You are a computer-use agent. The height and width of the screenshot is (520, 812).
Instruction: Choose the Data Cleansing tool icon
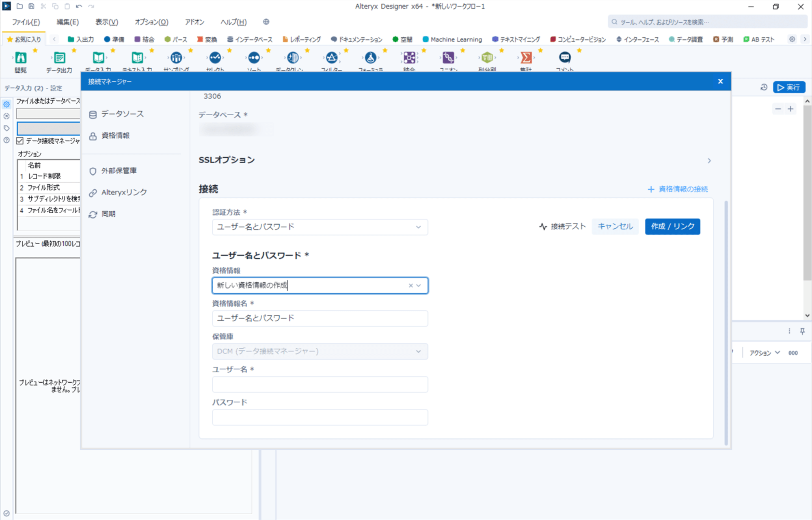click(x=293, y=58)
